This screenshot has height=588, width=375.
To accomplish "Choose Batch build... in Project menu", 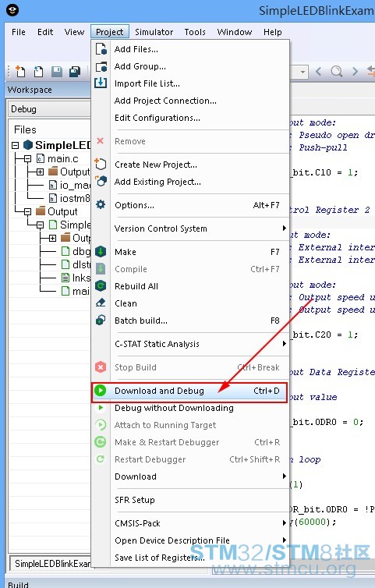I will (x=190, y=321).
